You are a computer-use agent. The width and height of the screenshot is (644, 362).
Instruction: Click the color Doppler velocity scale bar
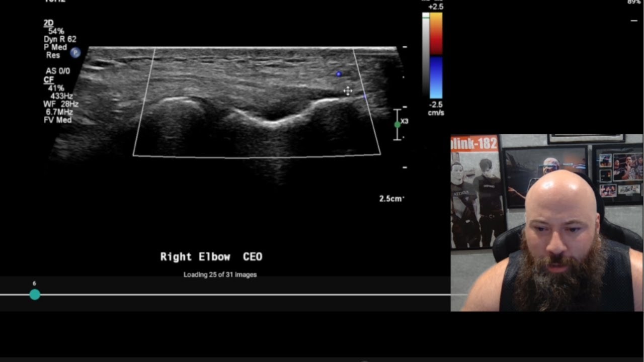(436, 55)
